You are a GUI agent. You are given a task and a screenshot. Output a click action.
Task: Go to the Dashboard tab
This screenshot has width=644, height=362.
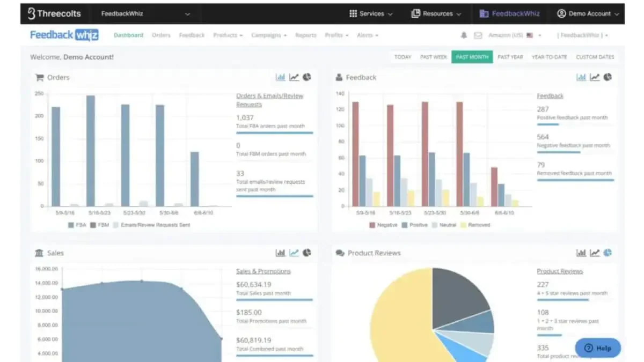coord(128,35)
